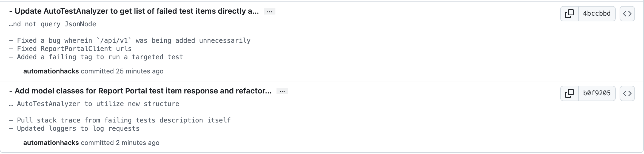
Task: Copy full SHA for commit b0f9205
Action: click(569, 93)
